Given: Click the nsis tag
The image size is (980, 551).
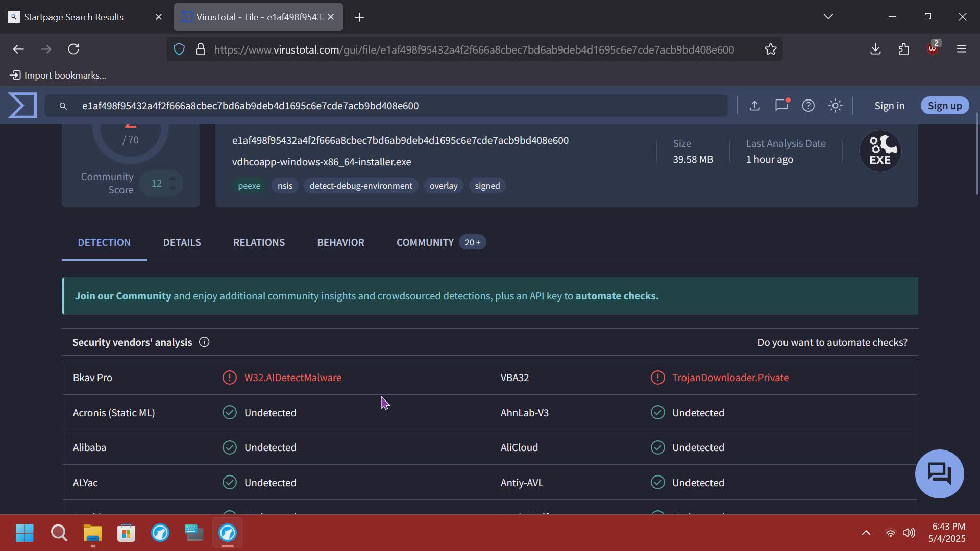Looking at the screenshot, I should [285, 186].
